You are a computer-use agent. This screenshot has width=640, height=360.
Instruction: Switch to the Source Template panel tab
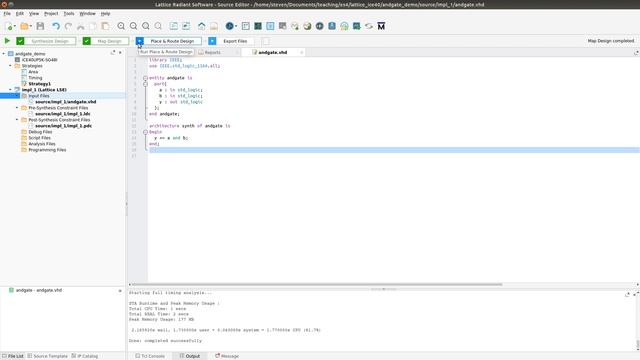(47, 356)
